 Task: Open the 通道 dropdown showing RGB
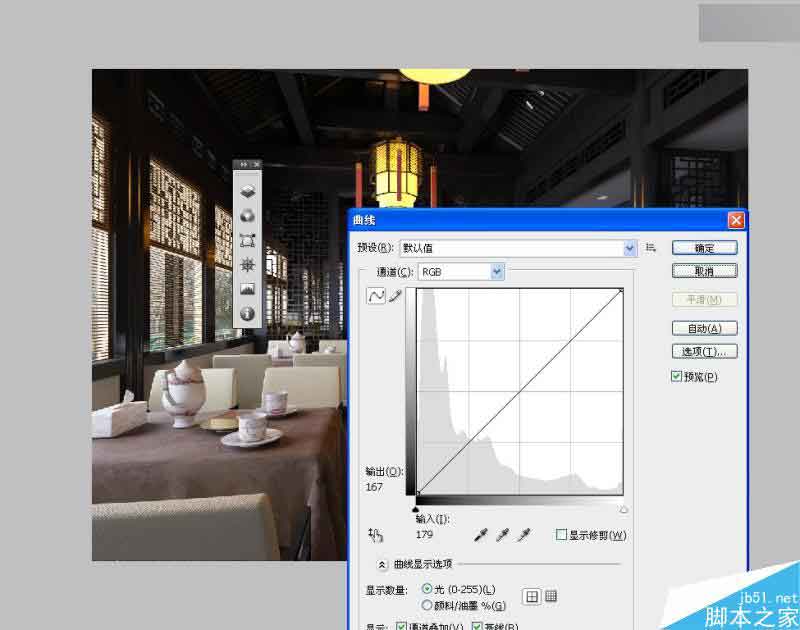pos(495,271)
